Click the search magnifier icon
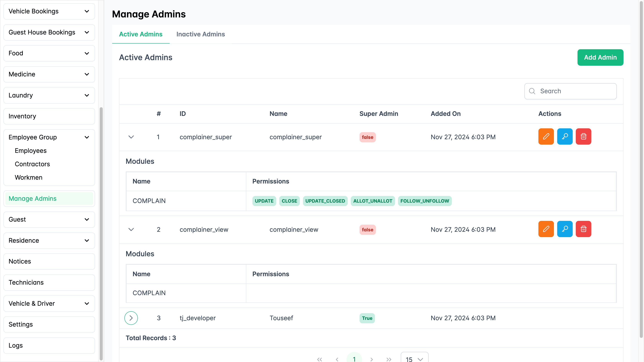This screenshot has width=644, height=362. pos(532,91)
